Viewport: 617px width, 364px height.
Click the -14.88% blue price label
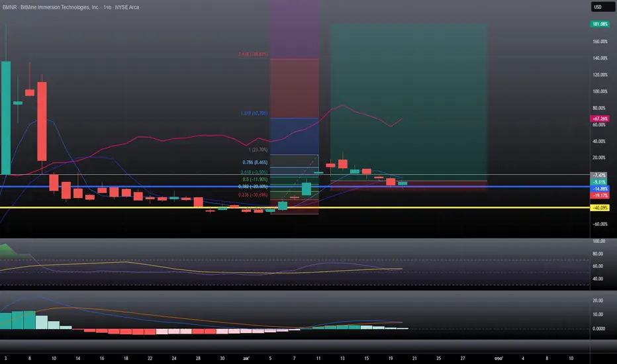click(600, 189)
